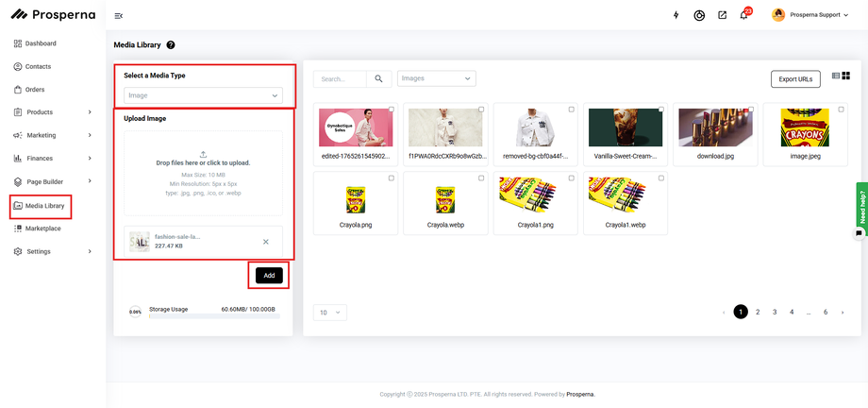The height and width of the screenshot is (408, 868).
Task: Open notifications bell with 23 badge
Action: (744, 15)
